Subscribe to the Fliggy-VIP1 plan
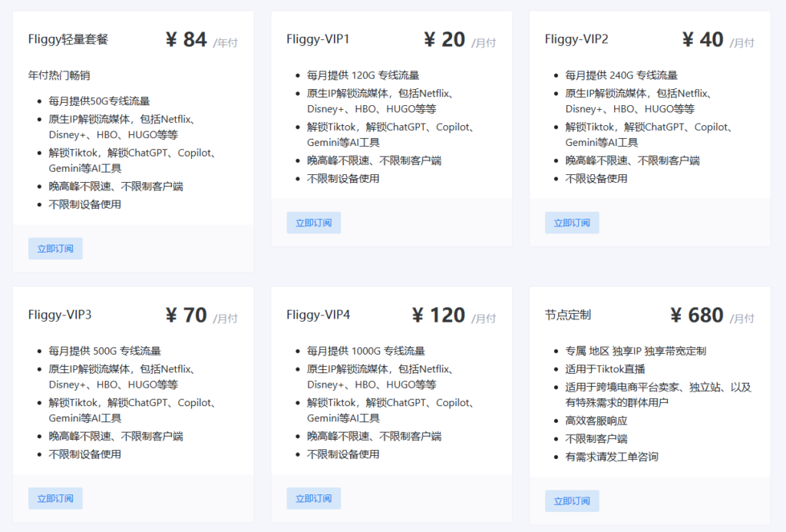This screenshot has width=786, height=532. 313,223
